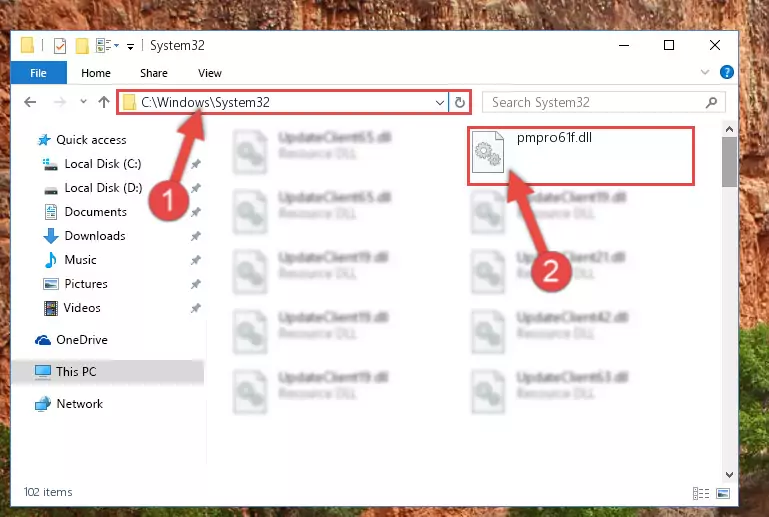The image size is (769, 517).
Task: Select Network in the navigation pane
Action: tap(79, 404)
